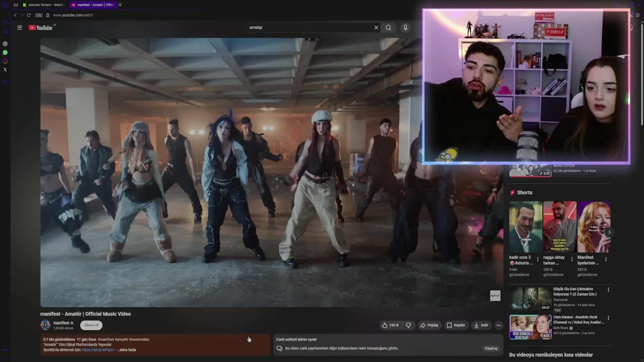Open options menu for 'Manifest üyelerinin' short
The image size is (644, 362).
[606, 259]
